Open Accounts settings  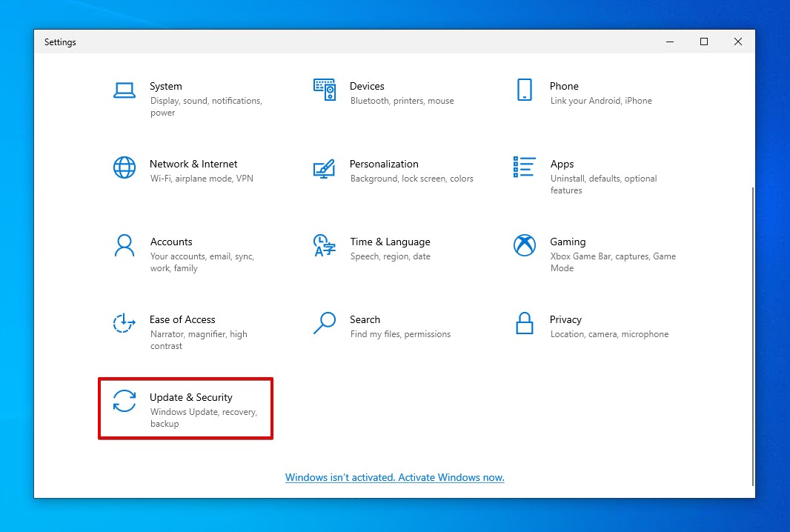[x=171, y=242]
